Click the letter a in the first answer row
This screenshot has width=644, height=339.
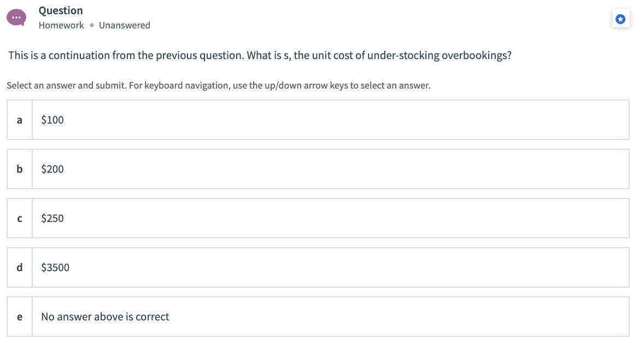19,120
